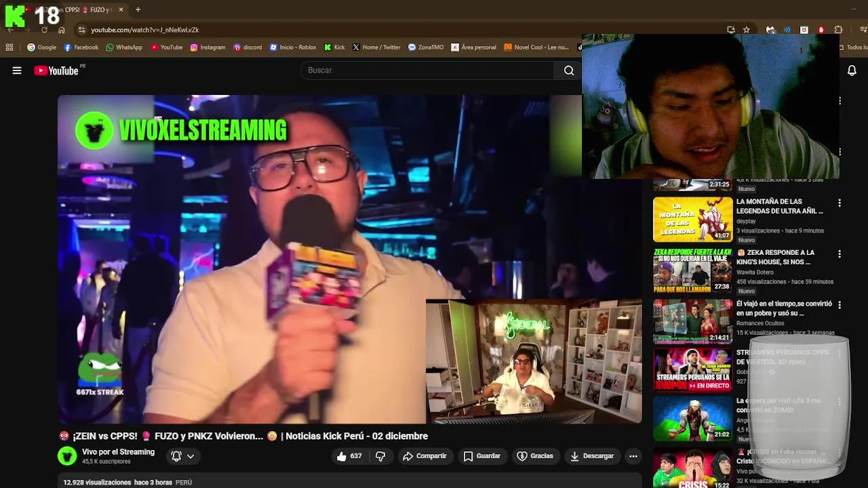Open the EN DIRECTO streamers peruanos thumbnail

(692, 370)
